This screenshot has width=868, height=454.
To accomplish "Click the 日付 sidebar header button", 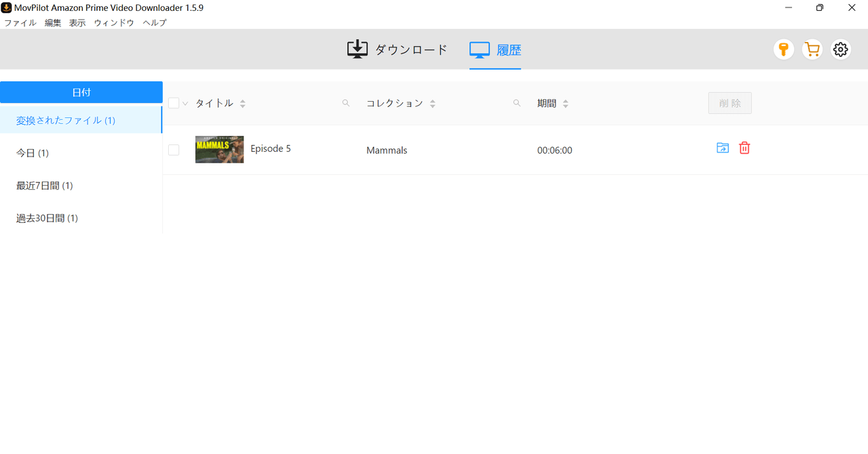I will click(81, 92).
